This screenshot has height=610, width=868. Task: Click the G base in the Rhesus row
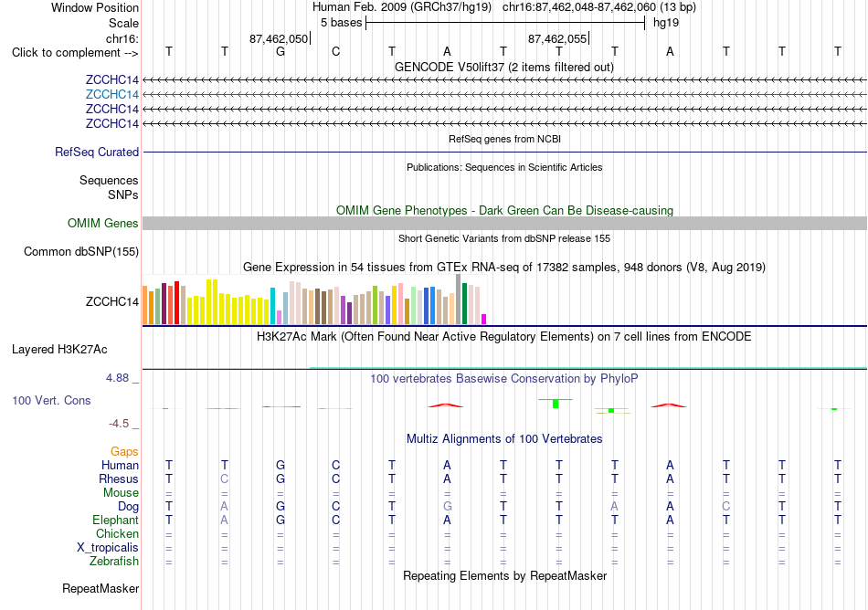tap(281, 479)
